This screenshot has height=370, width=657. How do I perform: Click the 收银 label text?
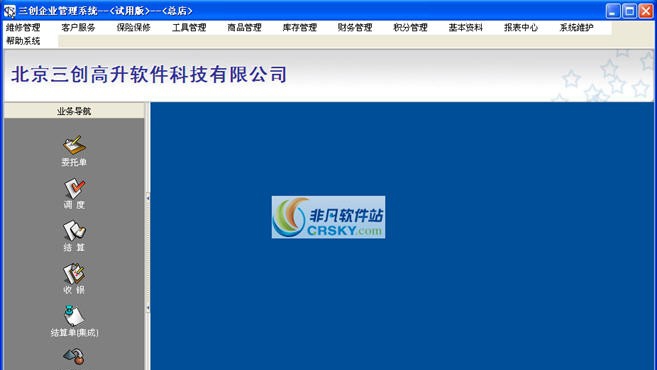(x=74, y=290)
